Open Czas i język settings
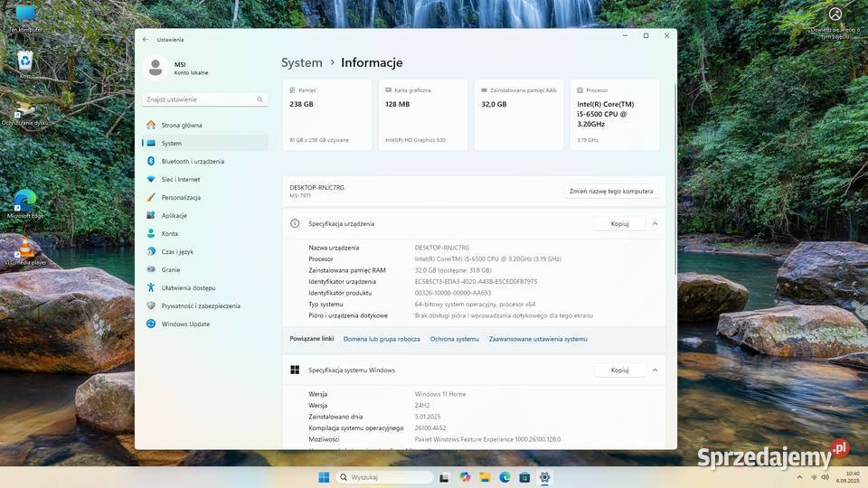This screenshot has width=868, height=488. point(205,252)
